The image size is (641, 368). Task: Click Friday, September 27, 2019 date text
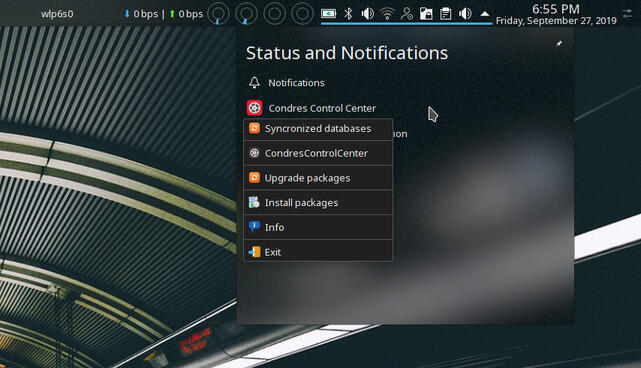(556, 20)
